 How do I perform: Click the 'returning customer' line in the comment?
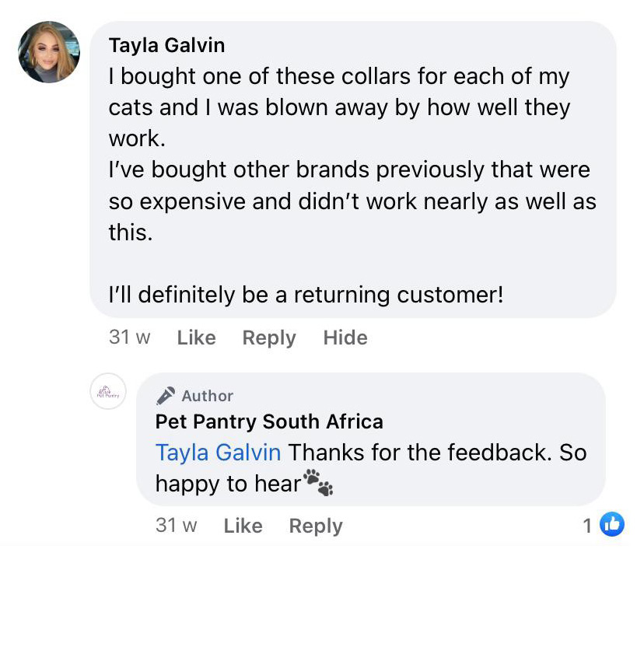pyautogui.click(x=306, y=295)
